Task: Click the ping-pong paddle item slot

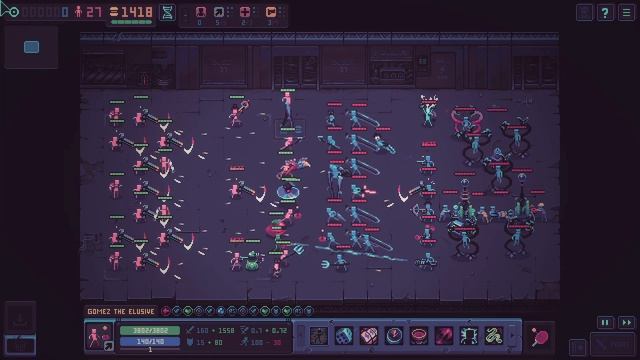Action: point(540,338)
